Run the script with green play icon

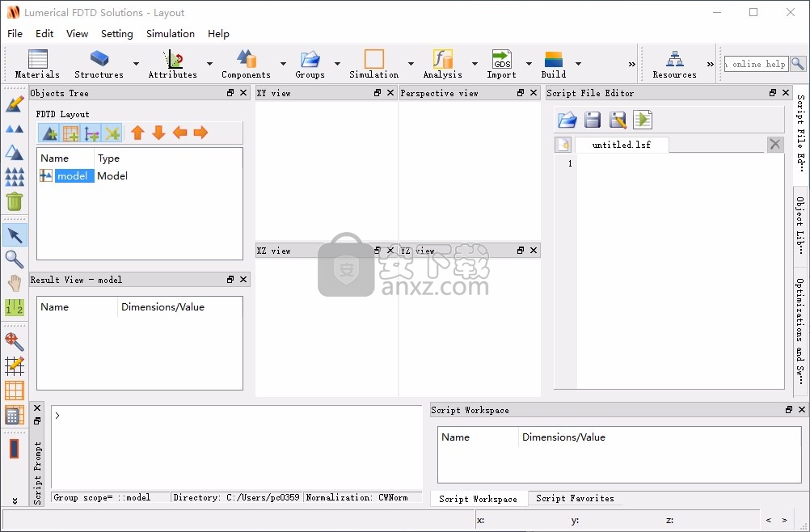[643, 120]
